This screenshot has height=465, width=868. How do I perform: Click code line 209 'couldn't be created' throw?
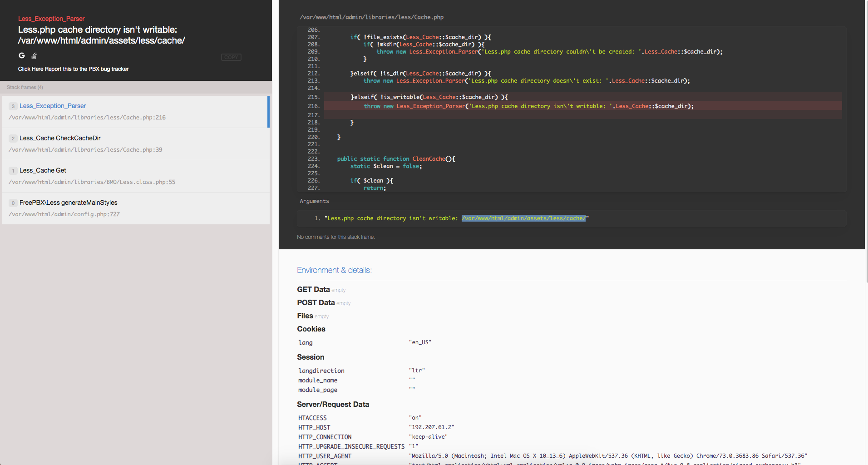click(x=549, y=52)
